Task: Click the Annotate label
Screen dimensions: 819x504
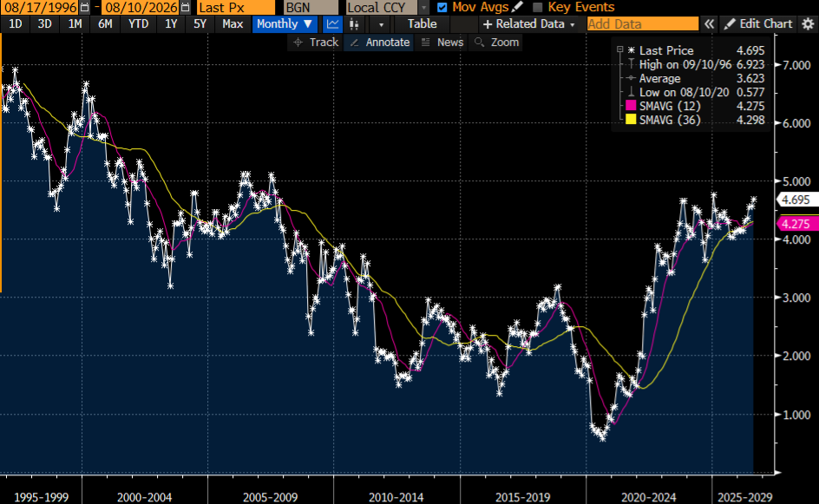Action: point(388,43)
